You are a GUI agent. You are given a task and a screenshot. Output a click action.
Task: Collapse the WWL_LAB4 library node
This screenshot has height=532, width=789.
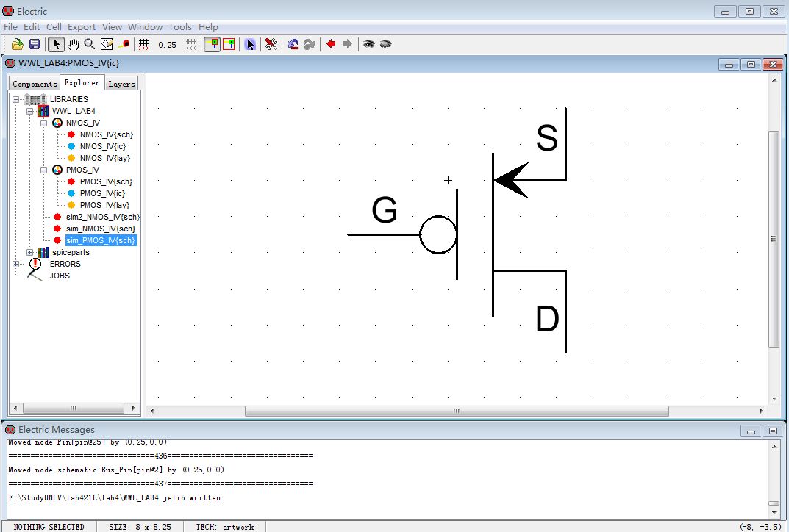pyautogui.click(x=30, y=111)
